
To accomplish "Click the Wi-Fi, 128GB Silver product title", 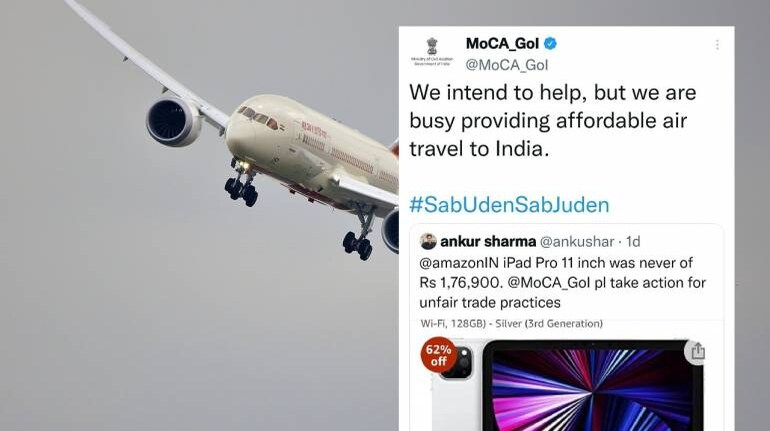I will point(512,323).
